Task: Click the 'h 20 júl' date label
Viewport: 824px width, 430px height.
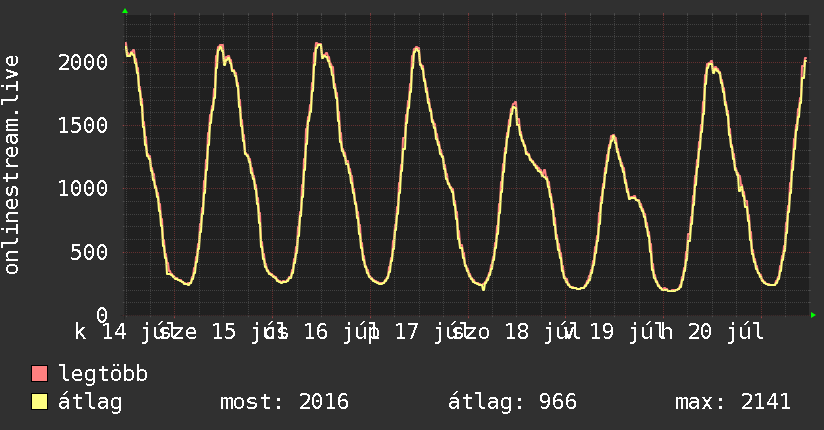Action: coord(712,332)
